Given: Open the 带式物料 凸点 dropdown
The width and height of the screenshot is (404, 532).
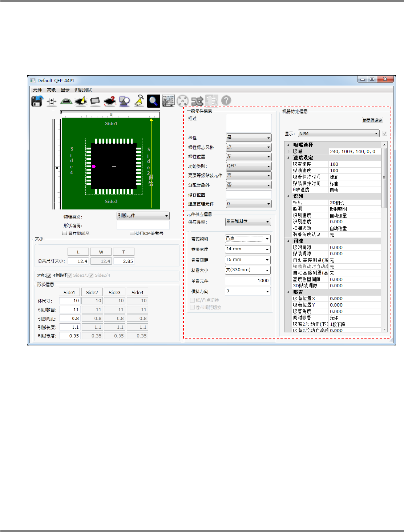Looking at the screenshot, I should pos(248,239).
